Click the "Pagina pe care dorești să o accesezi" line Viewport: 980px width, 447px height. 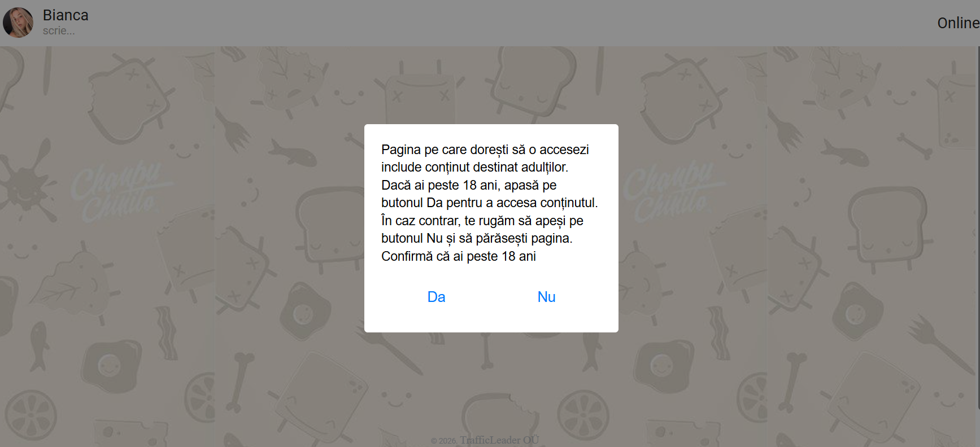click(x=485, y=150)
